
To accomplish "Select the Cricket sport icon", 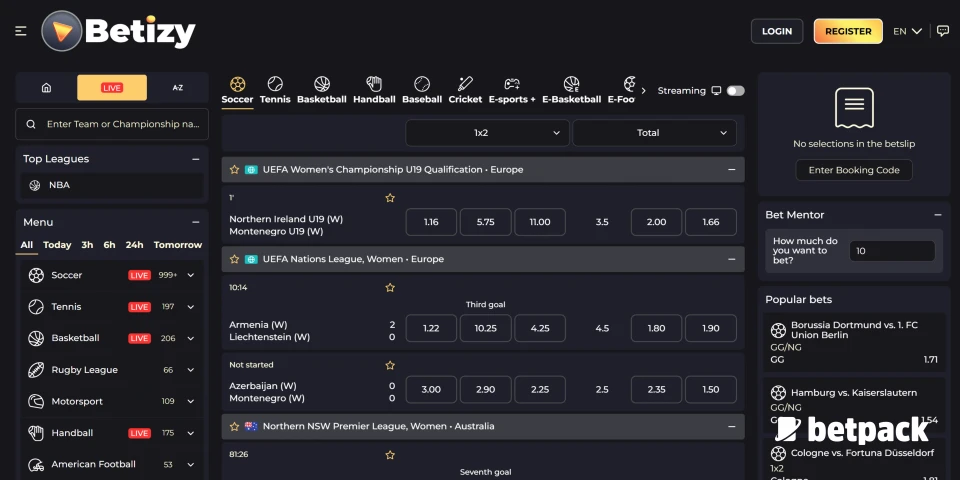I will click(465, 84).
